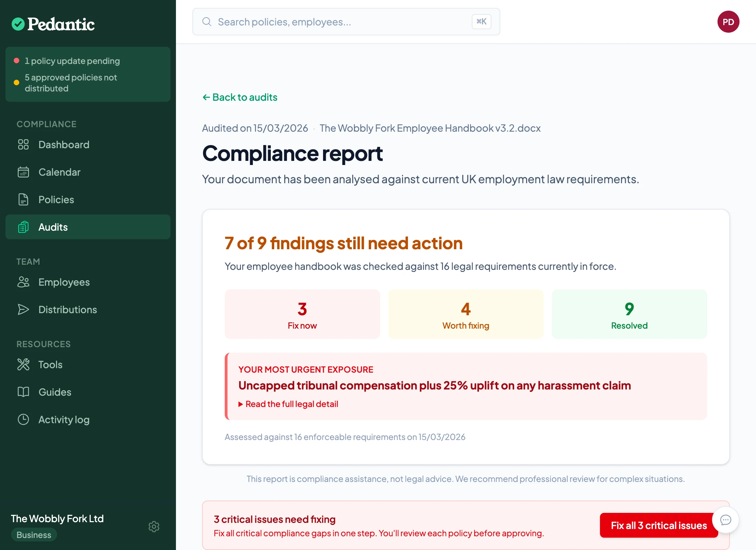
Task: Click the Policies document icon
Action: [x=23, y=199]
